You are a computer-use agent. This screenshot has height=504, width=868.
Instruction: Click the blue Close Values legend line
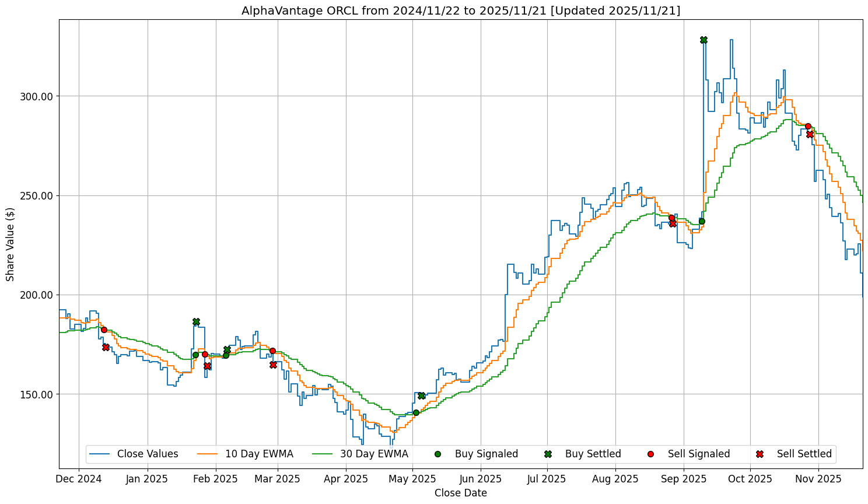click(100, 454)
